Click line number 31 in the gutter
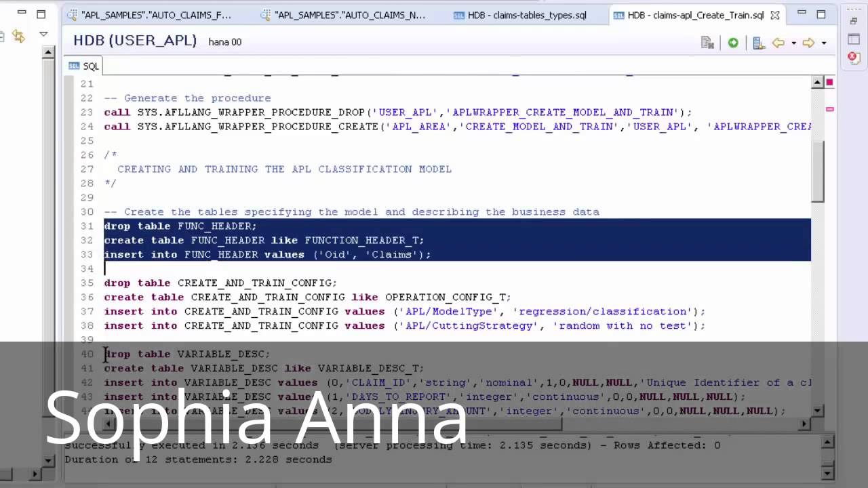Screen dimensions: 868x488 coord(87,226)
